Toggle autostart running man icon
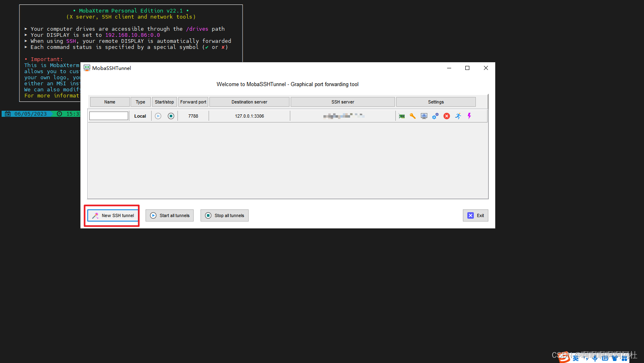Screen dimensions: 644x363 [x=458, y=116]
